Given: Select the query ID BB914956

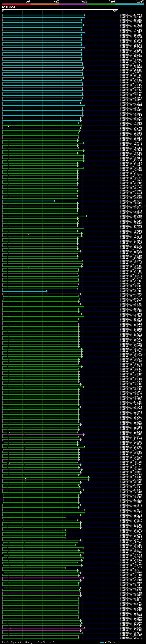Looking at the screenshot, I should click(x=8, y=8).
